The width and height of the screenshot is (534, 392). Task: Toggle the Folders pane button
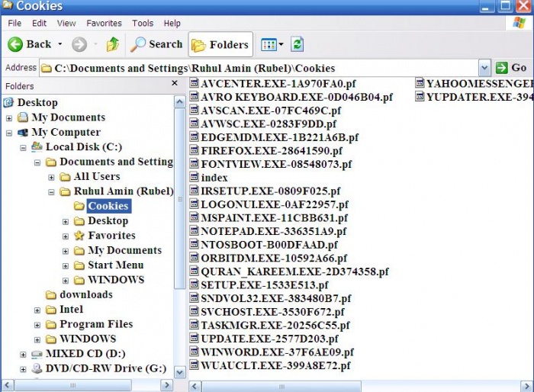click(220, 44)
